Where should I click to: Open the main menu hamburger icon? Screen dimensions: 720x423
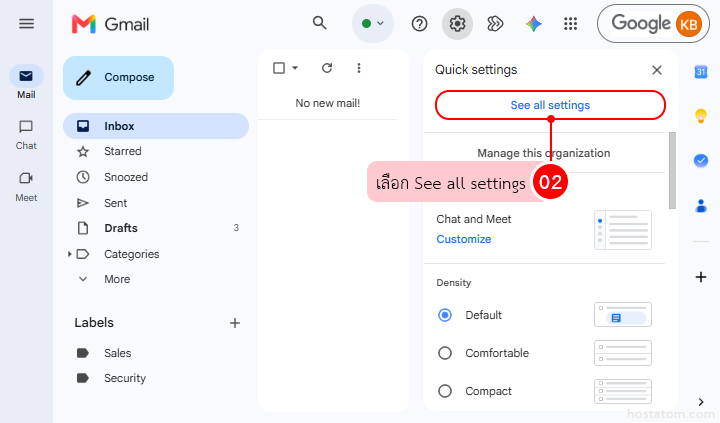point(26,23)
